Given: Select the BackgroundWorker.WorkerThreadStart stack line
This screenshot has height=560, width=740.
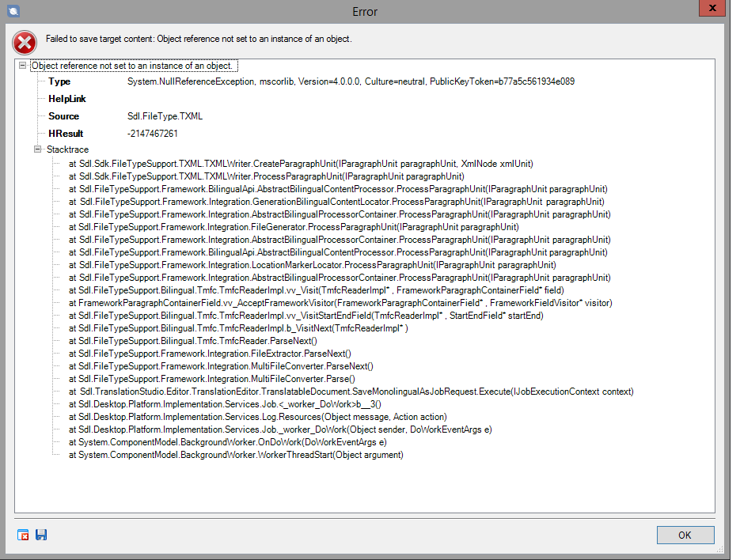Looking at the screenshot, I should click(x=235, y=455).
